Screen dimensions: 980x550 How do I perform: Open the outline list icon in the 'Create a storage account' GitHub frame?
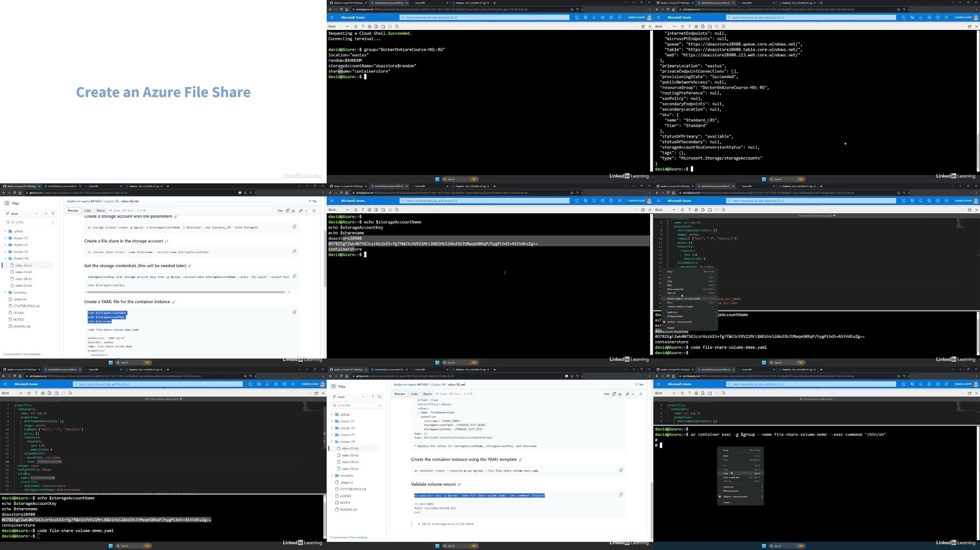314,211
